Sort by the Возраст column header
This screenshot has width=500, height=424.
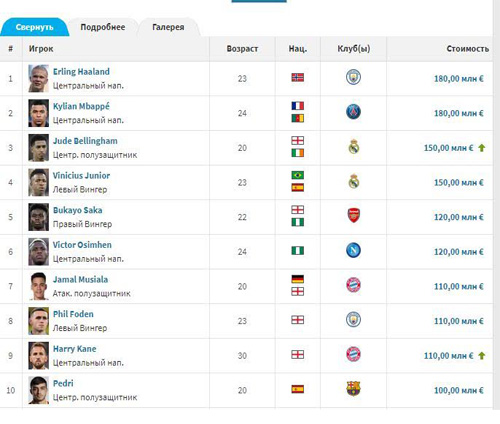pyautogui.click(x=242, y=49)
